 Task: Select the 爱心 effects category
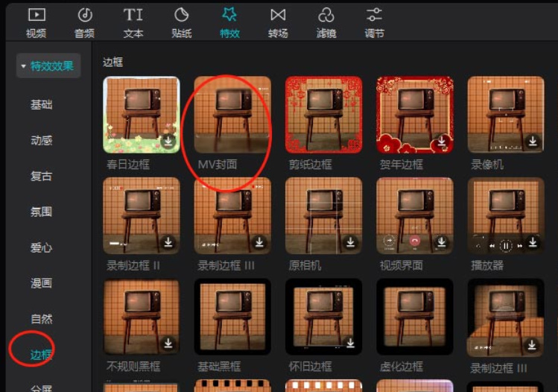41,247
